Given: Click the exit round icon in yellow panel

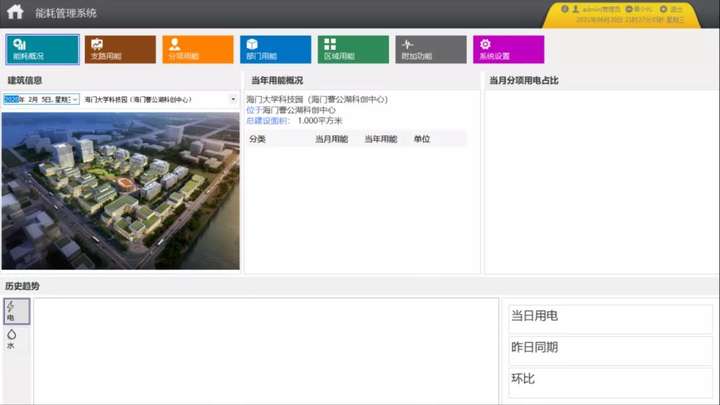Looking at the screenshot, I should (x=663, y=9).
